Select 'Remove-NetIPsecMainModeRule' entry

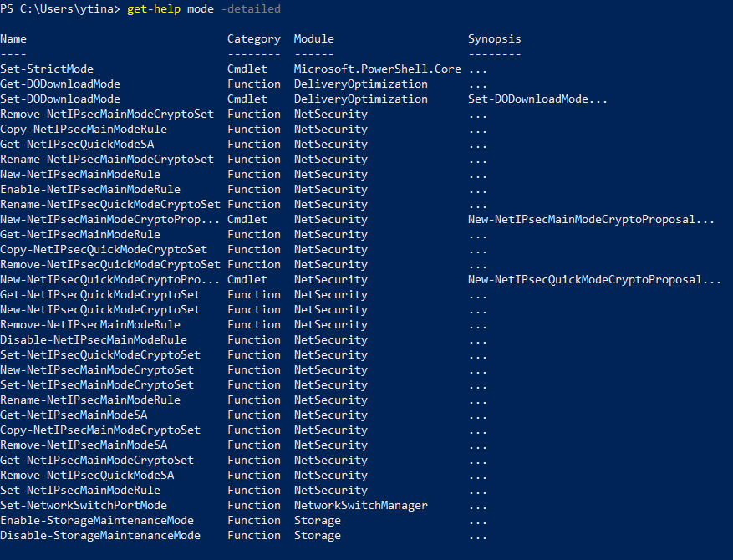(90, 325)
